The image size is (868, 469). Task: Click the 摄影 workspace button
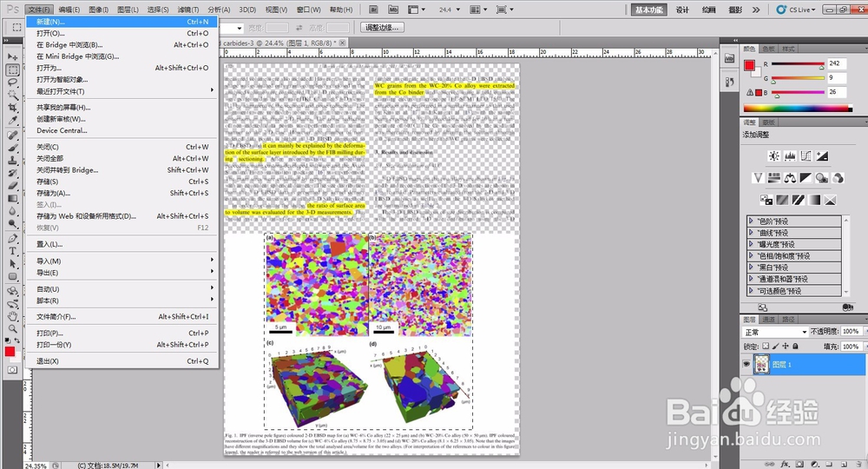coord(735,10)
